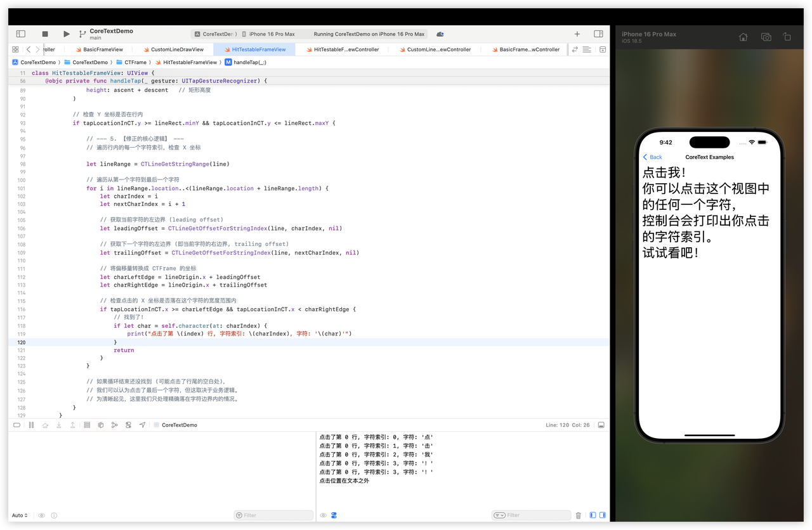
Task: Toggle the console metadata options icon
Action: click(334, 515)
